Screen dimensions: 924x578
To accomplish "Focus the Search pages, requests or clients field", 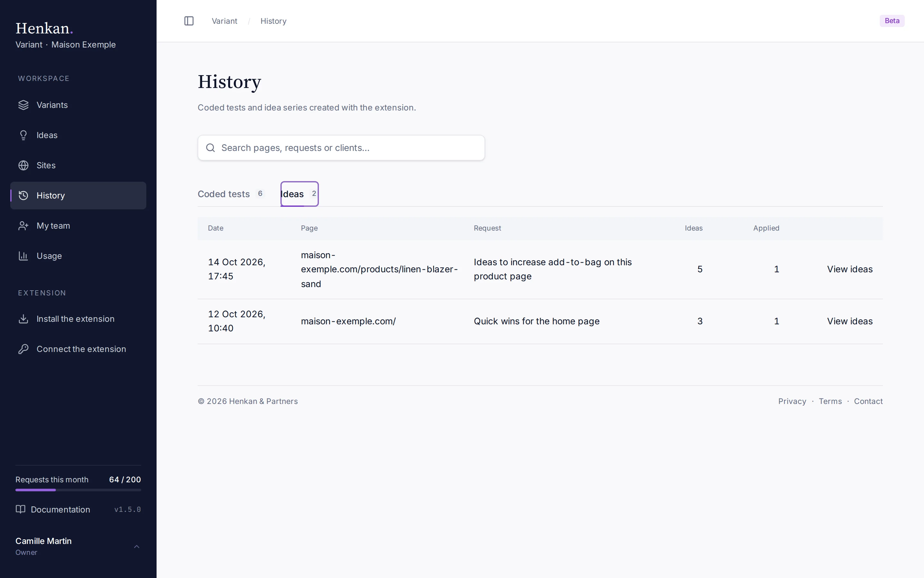I will 341,148.
